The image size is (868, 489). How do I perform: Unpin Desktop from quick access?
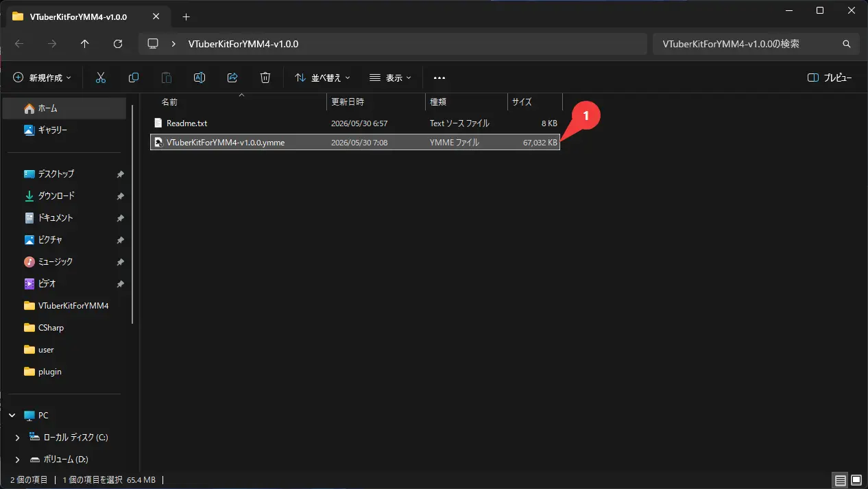pyautogui.click(x=120, y=174)
